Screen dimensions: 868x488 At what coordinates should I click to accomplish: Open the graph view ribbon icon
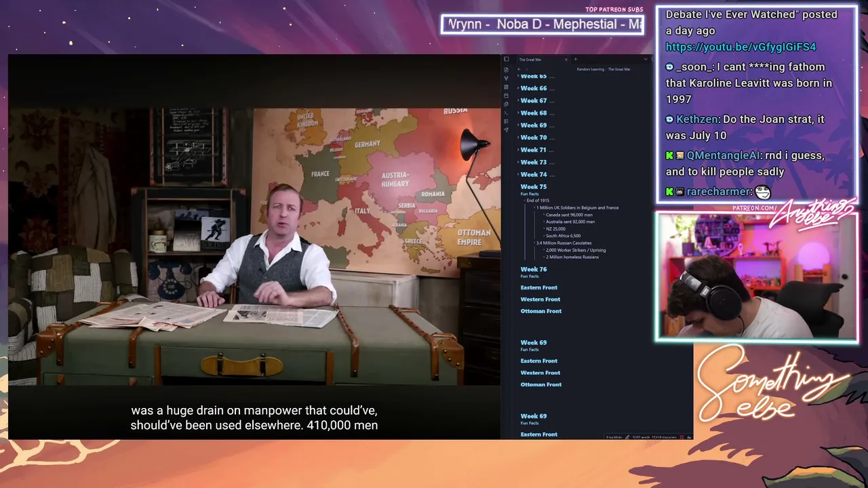click(x=506, y=79)
